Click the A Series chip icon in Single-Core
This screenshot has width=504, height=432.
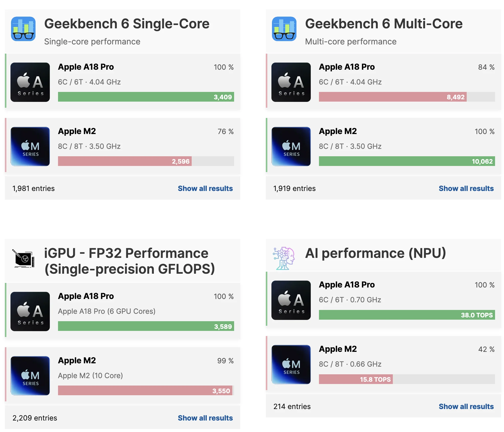click(30, 82)
